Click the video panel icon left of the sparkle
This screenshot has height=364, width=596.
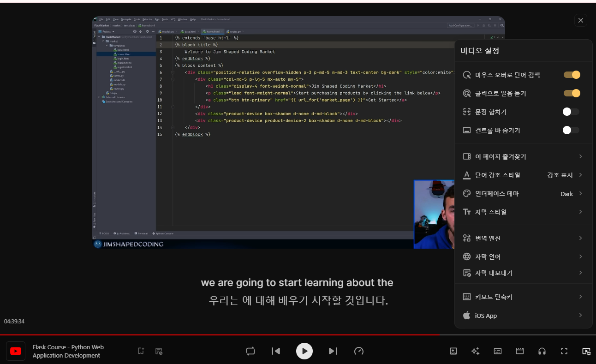coord(453,351)
